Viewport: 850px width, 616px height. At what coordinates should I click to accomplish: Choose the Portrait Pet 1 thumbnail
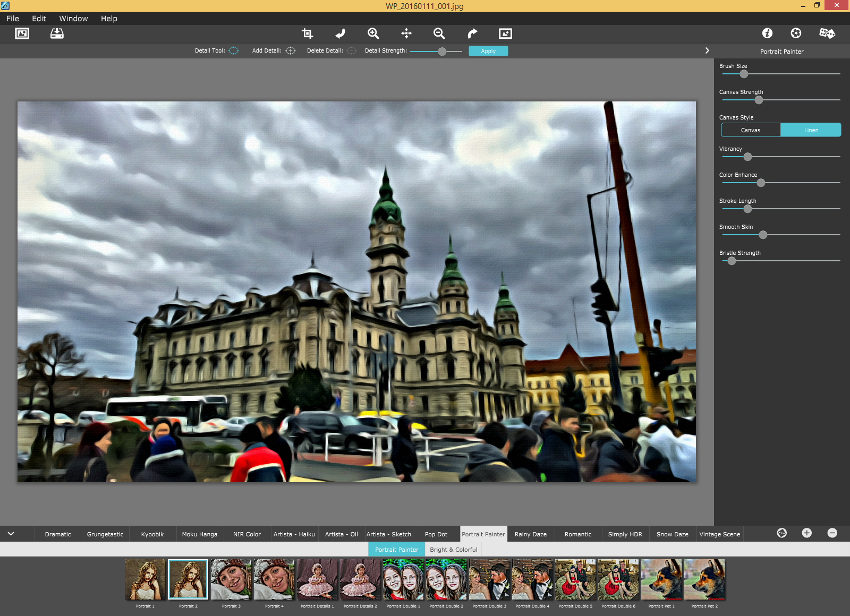(x=661, y=579)
